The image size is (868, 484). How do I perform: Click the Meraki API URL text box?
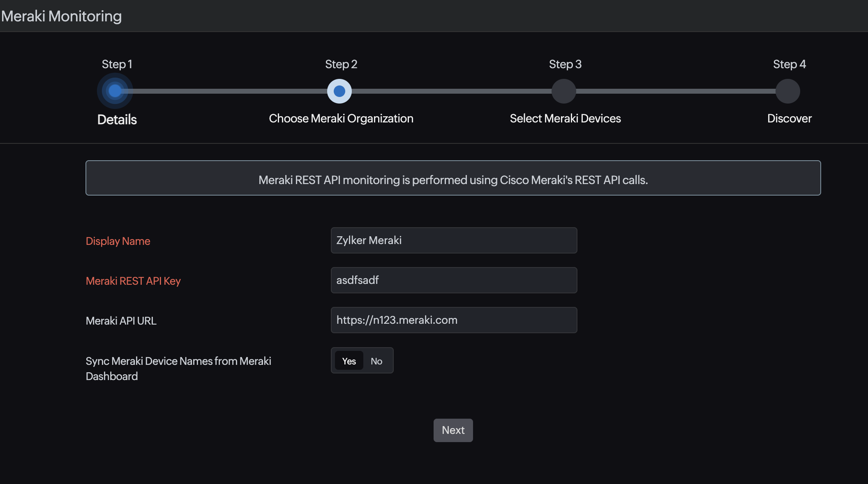[454, 320]
